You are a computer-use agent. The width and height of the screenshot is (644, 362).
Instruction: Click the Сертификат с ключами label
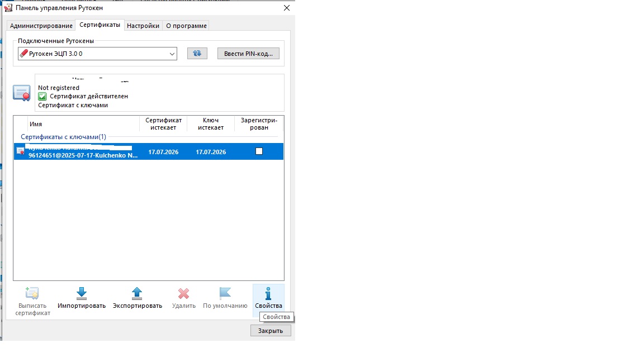pos(73,105)
